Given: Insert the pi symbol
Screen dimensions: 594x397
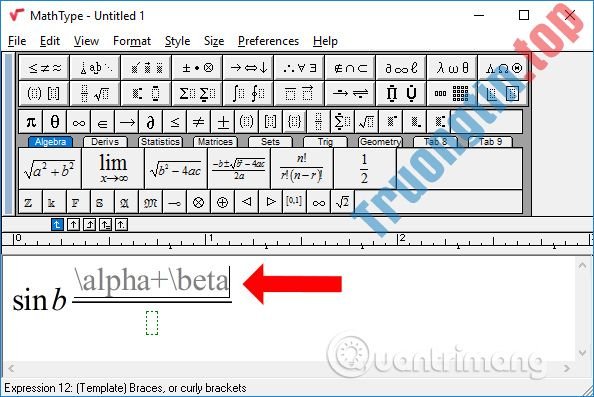Looking at the screenshot, I should click(x=31, y=122).
